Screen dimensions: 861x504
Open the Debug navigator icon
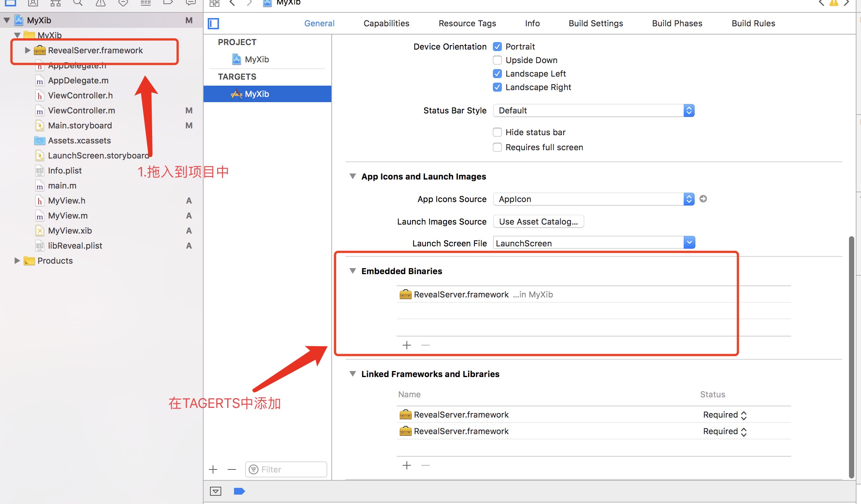(x=145, y=3)
